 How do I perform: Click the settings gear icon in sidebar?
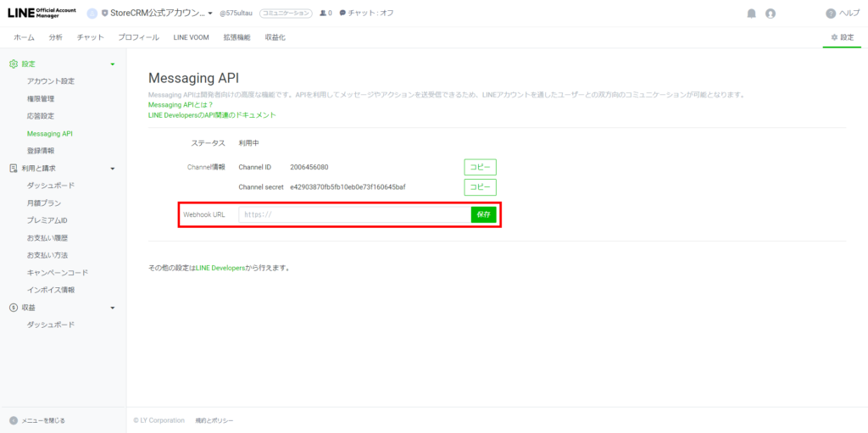[x=14, y=64]
